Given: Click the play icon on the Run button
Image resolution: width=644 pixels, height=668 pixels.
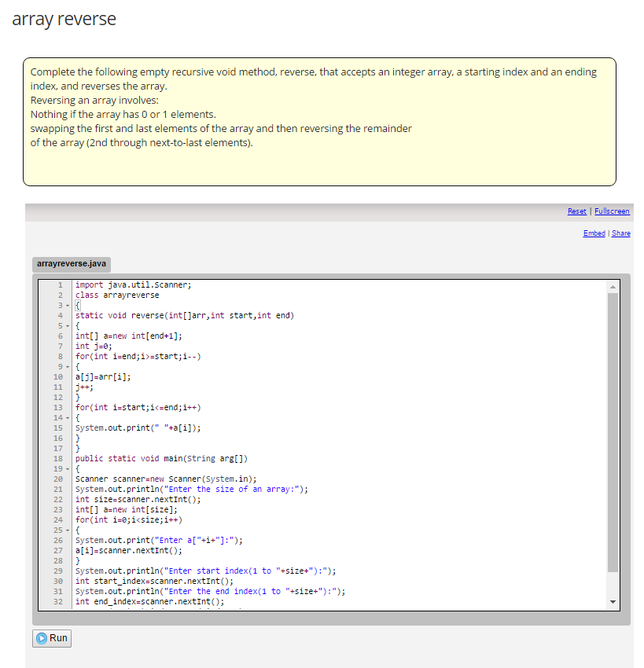Looking at the screenshot, I should pos(41,638).
